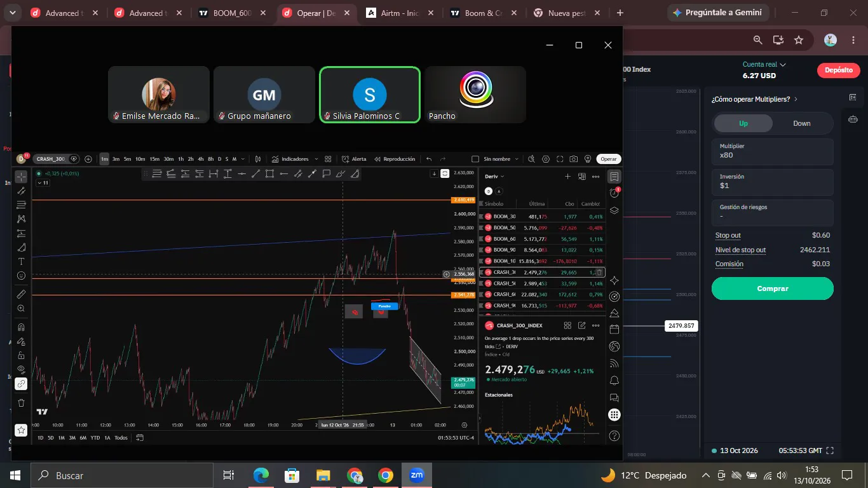Toggle the drawing link sync button
This screenshot has width=868, height=488.
[x=21, y=384]
